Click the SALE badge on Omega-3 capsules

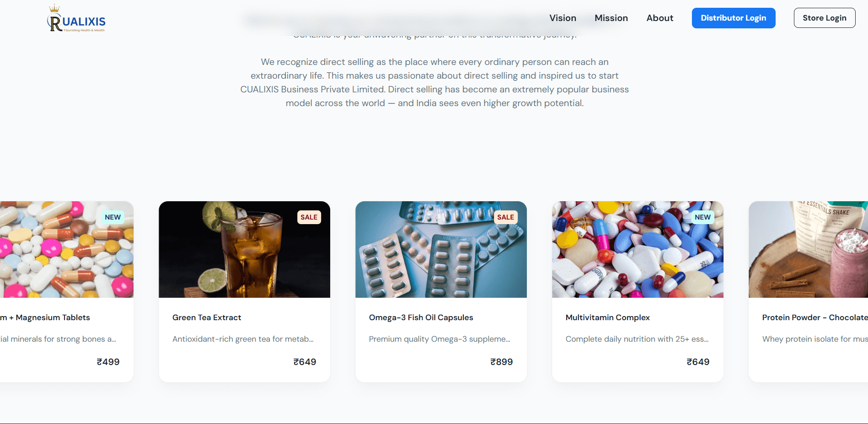505,217
